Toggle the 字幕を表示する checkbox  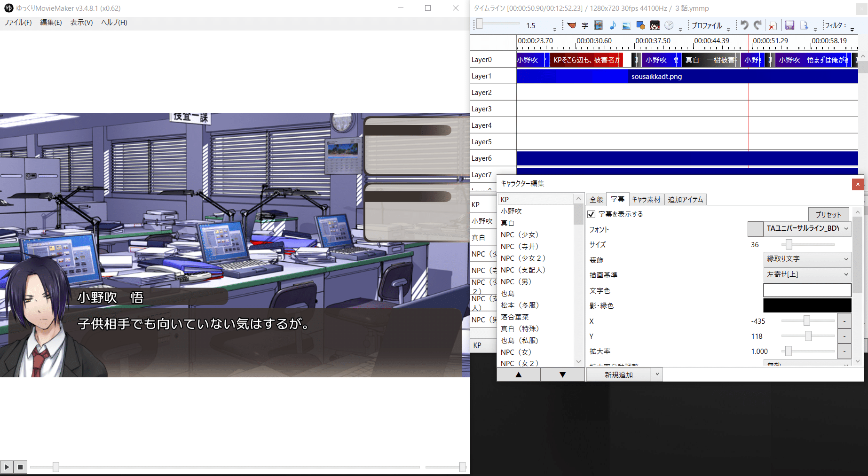pos(592,214)
